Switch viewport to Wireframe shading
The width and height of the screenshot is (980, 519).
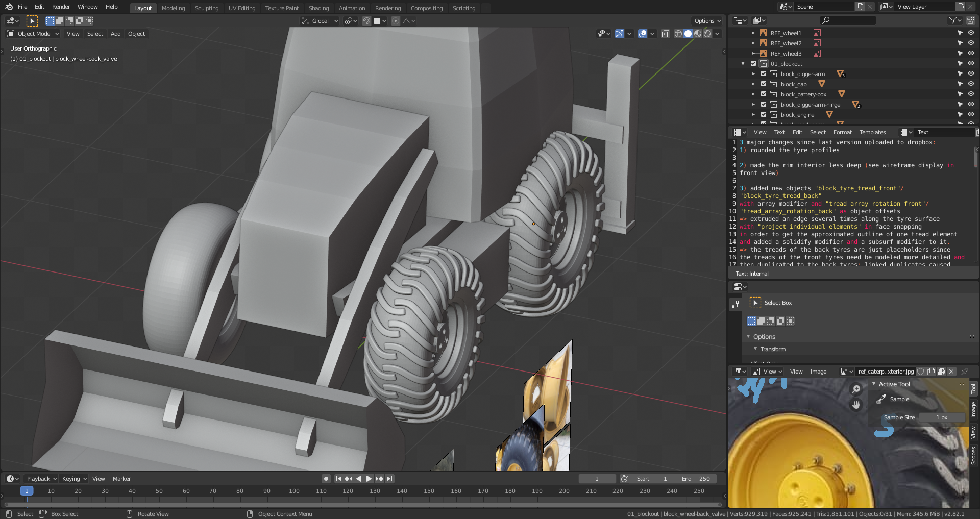tap(678, 34)
